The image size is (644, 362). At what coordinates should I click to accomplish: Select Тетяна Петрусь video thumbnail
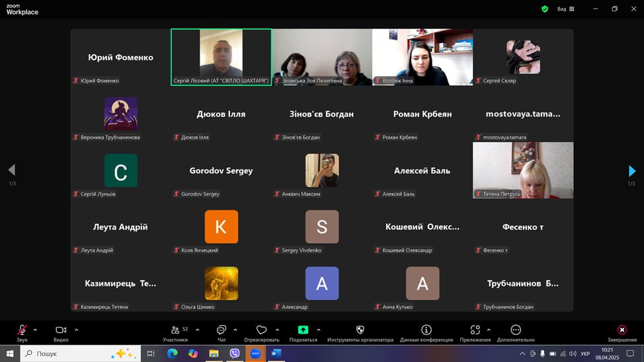[x=523, y=170]
